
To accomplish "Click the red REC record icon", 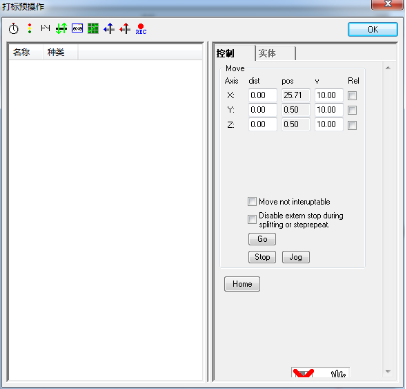I will 141,29.
